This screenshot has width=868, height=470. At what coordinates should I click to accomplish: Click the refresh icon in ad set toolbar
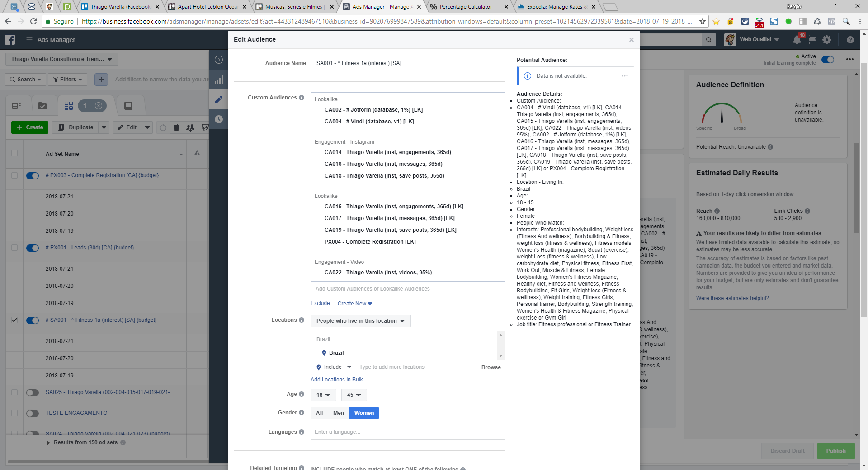(163, 127)
